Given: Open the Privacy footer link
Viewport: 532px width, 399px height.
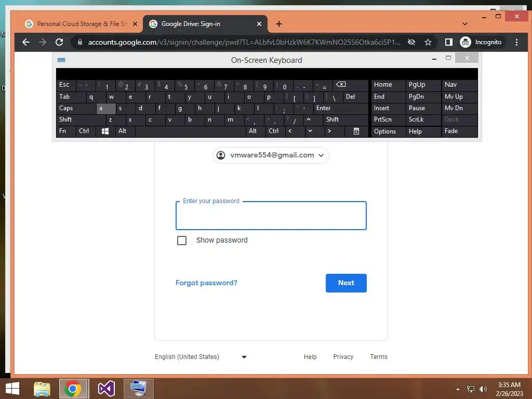Looking at the screenshot, I should point(343,357).
